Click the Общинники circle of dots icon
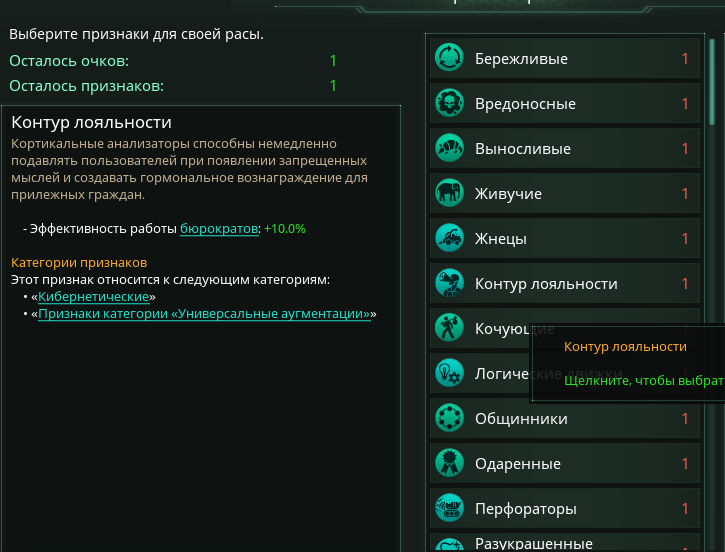Screen dimensions: 725x552 coord(449,418)
